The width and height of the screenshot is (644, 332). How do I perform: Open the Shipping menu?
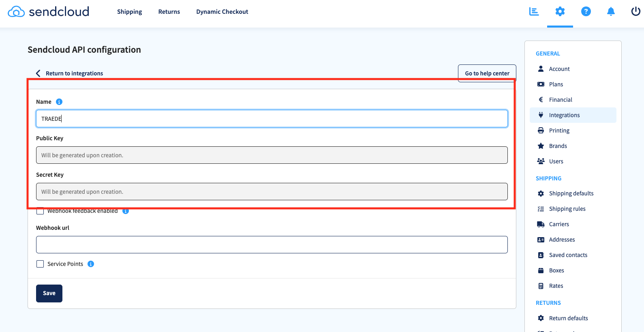(130, 12)
